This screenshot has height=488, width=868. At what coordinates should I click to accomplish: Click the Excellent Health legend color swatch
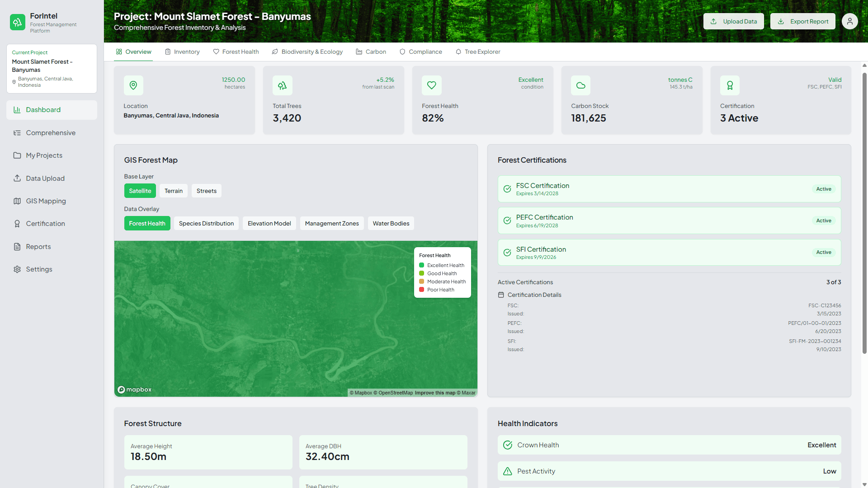pyautogui.click(x=421, y=265)
